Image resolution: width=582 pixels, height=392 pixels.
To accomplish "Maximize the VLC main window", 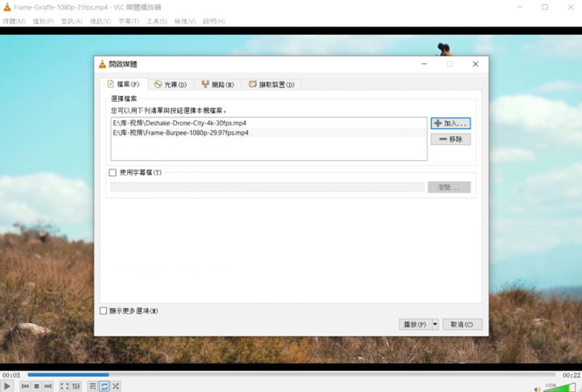I will 545,7.
